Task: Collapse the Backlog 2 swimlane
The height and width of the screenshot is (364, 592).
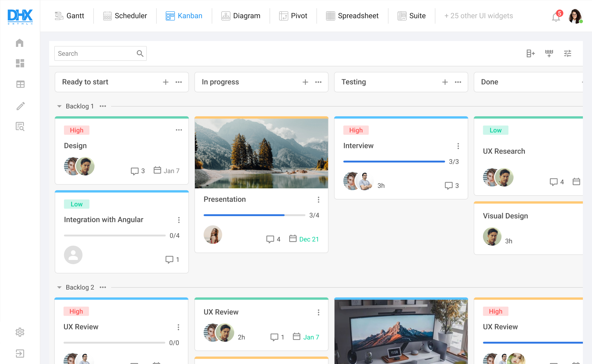Action: pyautogui.click(x=59, y=287)
